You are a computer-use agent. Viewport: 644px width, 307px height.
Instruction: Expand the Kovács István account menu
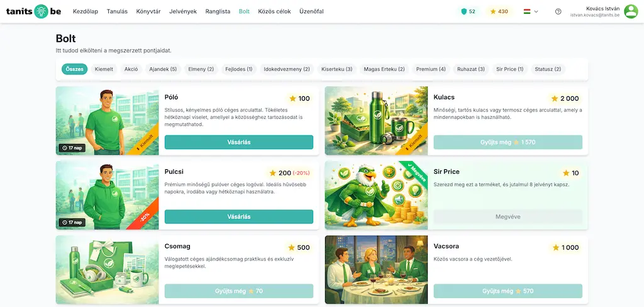tap(595, 11)
